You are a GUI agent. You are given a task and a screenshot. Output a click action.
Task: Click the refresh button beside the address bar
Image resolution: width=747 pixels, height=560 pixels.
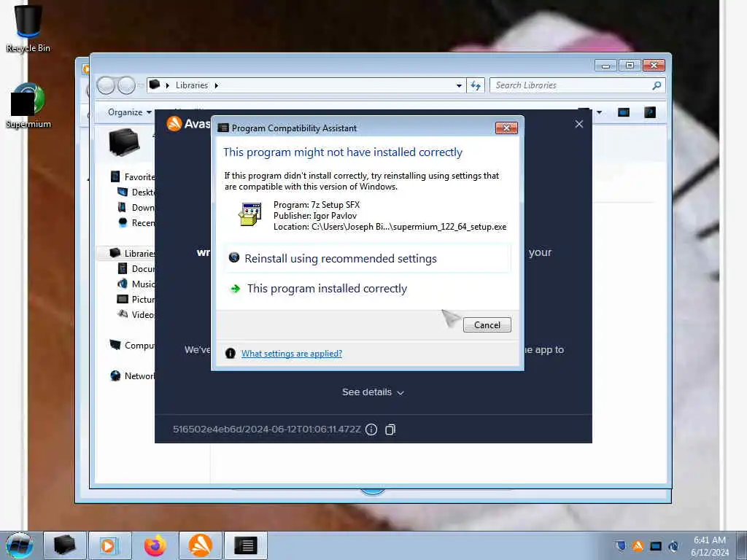tap(476, 85)
